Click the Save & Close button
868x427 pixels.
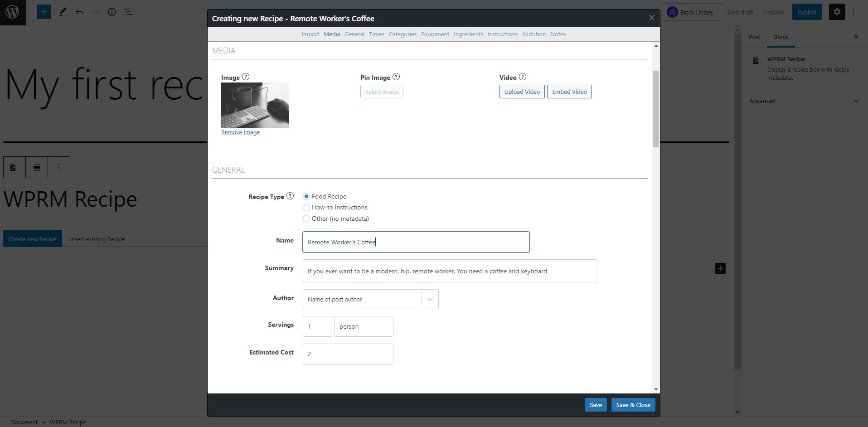click(x=633, y=405)
